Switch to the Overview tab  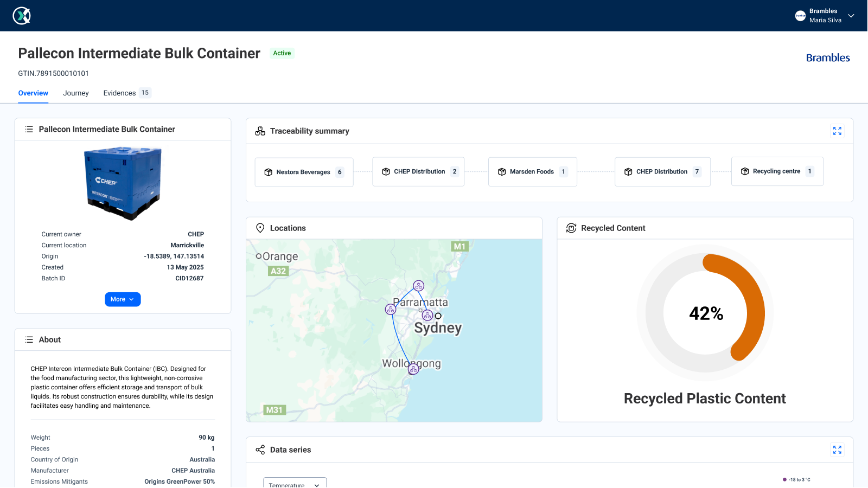(x=33, y=93)
